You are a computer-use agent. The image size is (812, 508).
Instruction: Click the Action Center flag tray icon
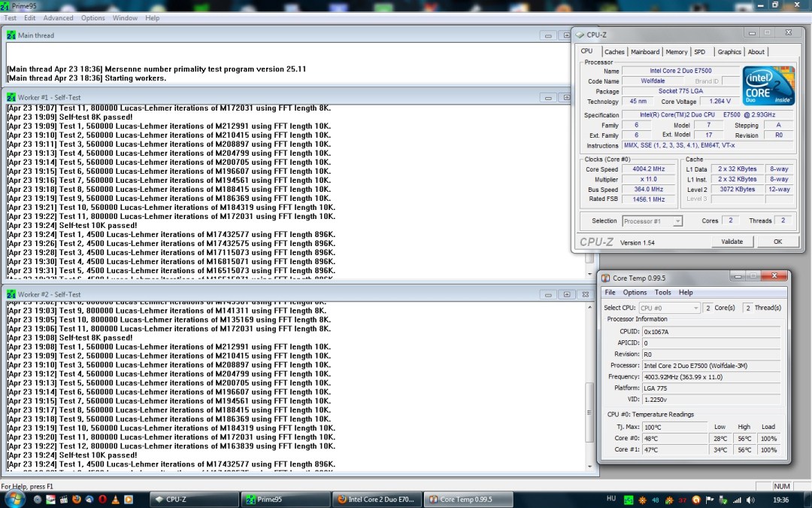click(x=710, y=500)
